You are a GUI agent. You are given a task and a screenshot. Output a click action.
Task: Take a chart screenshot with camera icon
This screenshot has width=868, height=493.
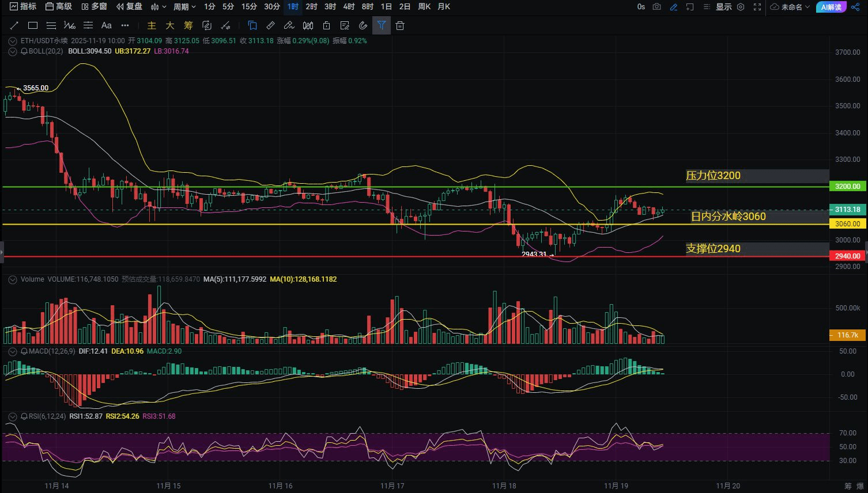[x=657, y=7]
